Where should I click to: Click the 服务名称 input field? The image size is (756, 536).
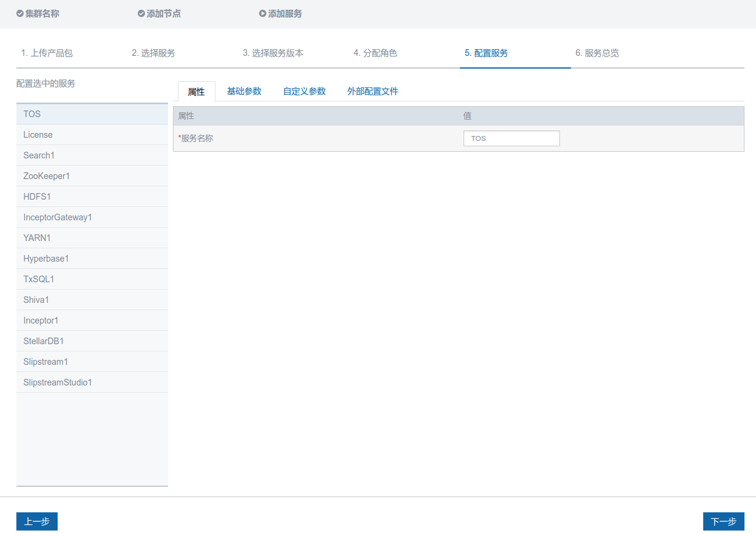511,138
